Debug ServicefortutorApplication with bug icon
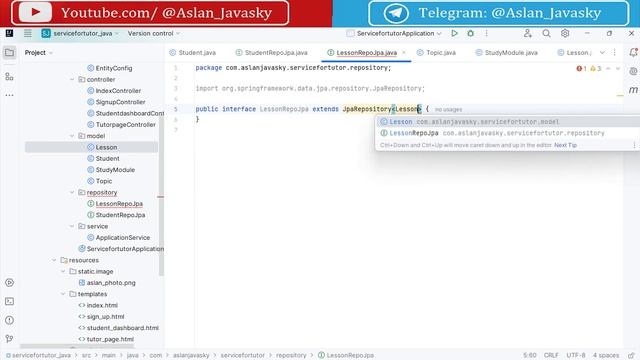 (471, 33)
